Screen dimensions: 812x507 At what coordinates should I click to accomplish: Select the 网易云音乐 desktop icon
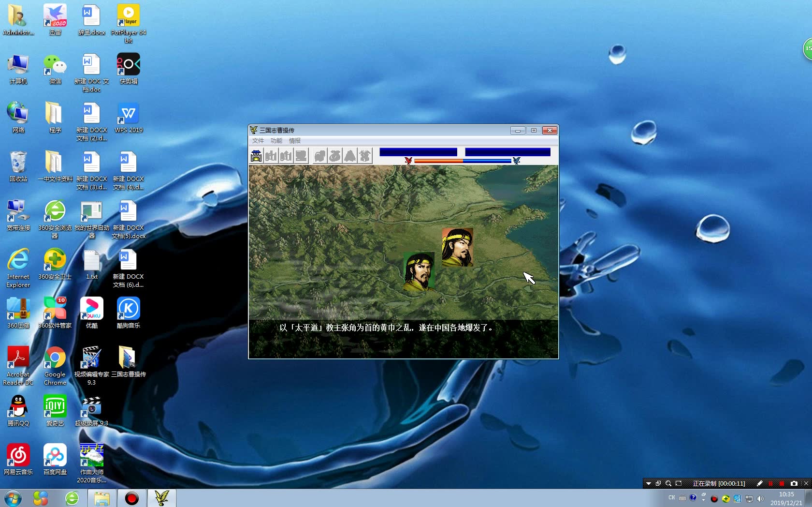tap(18, 459)
